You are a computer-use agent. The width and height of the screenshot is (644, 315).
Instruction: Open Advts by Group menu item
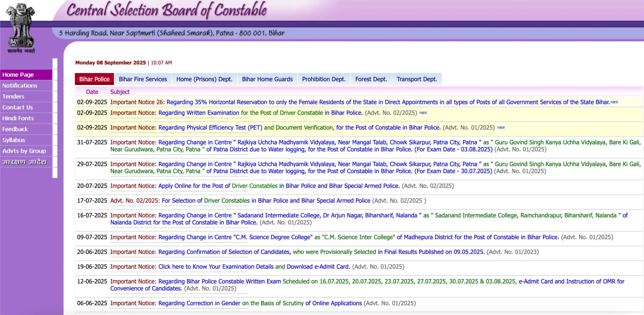(x=24, y=151)
